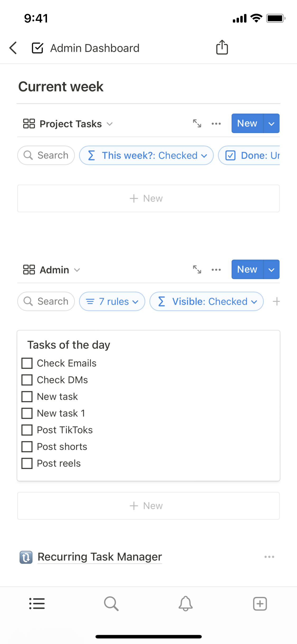The height and width of the screenshot is (644, 297).
Task: Mark Post reels as done
Action: pyautogui.click(x=27, y=463)
